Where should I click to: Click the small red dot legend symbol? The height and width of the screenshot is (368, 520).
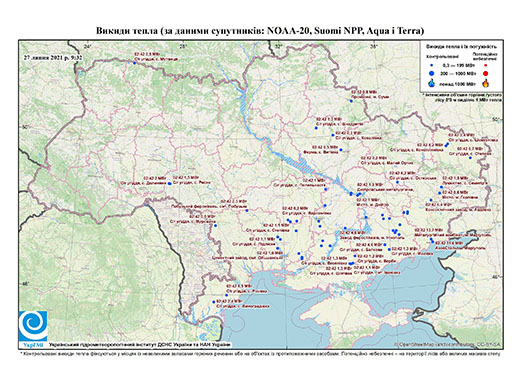486,66
